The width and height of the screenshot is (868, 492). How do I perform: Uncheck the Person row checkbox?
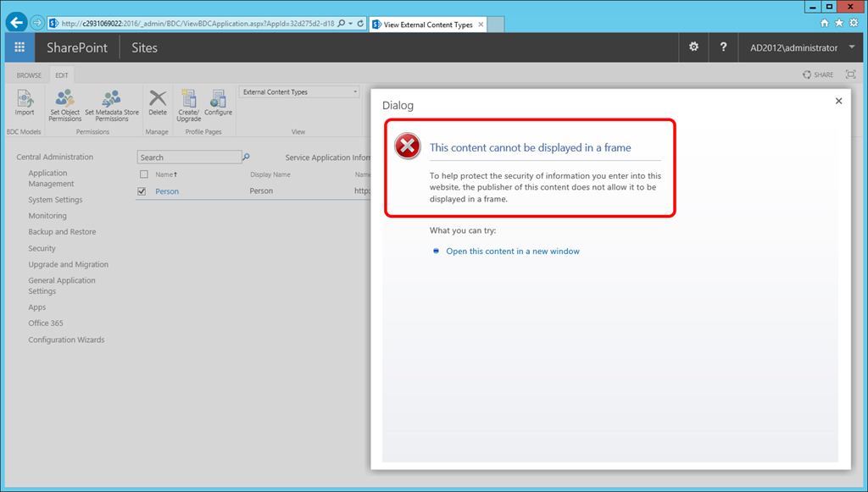142,191
